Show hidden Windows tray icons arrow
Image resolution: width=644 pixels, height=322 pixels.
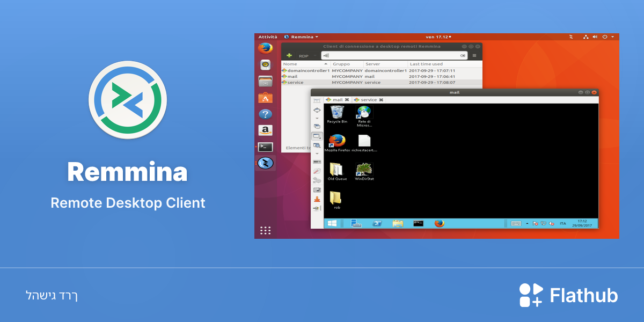527,223
